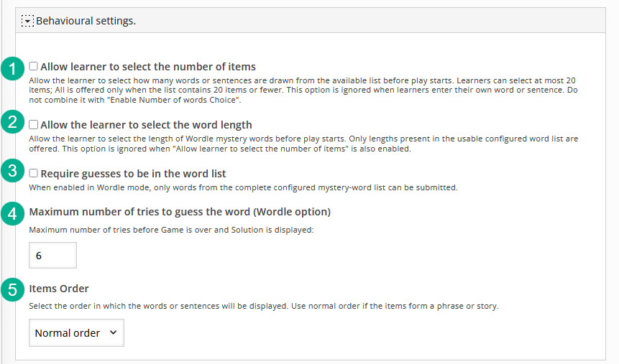Click label Allow the learner to select the word length

[146, 125]
